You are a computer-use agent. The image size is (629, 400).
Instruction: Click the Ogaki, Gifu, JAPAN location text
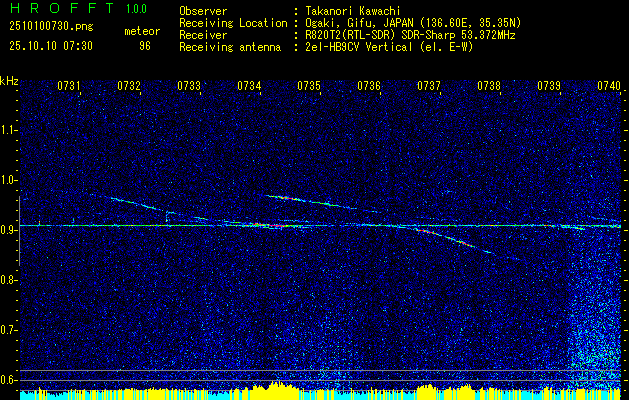pyautogui.click(x=412, y=23)
